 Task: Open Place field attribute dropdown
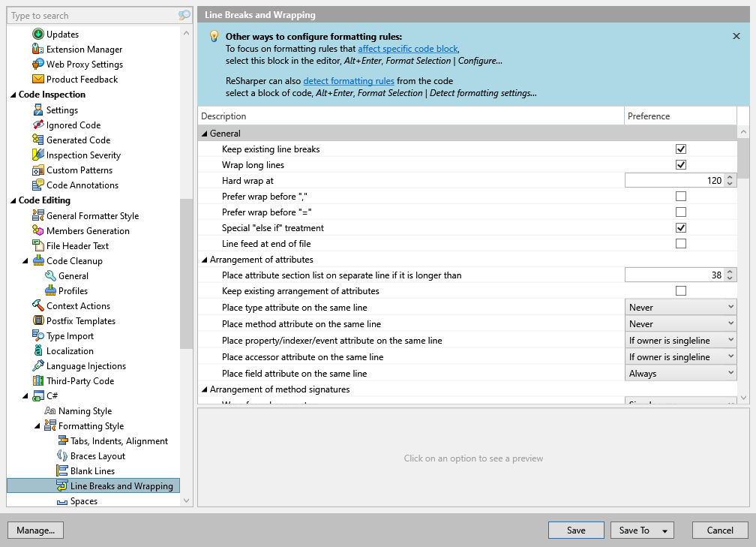pyautogui.click(x=681, y=374)
